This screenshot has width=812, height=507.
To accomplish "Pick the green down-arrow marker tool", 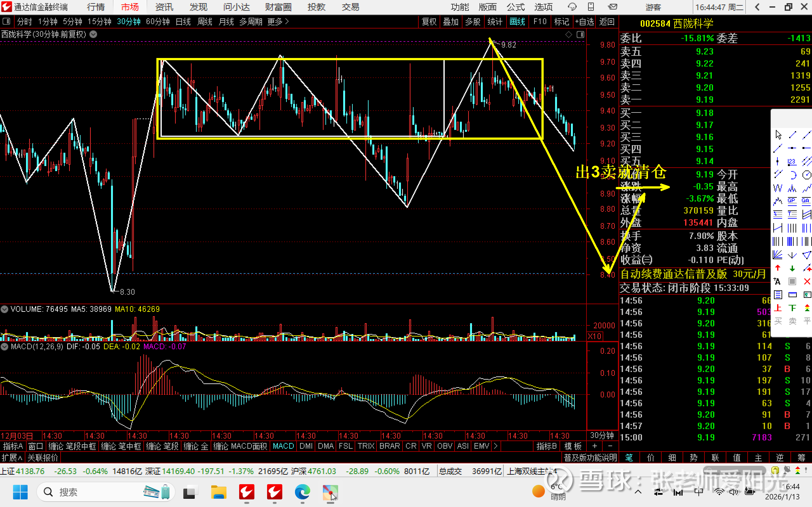I will (792, 268).
